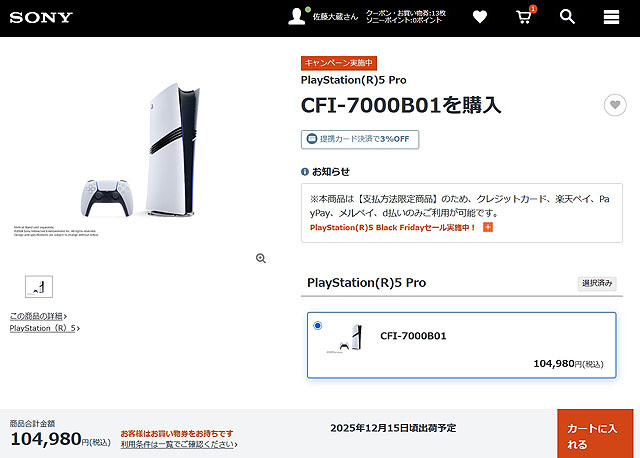Open the user account profile icon
The height and width of the screenshot is (458, 640).
pyautogui.click(x=297, y=17)
